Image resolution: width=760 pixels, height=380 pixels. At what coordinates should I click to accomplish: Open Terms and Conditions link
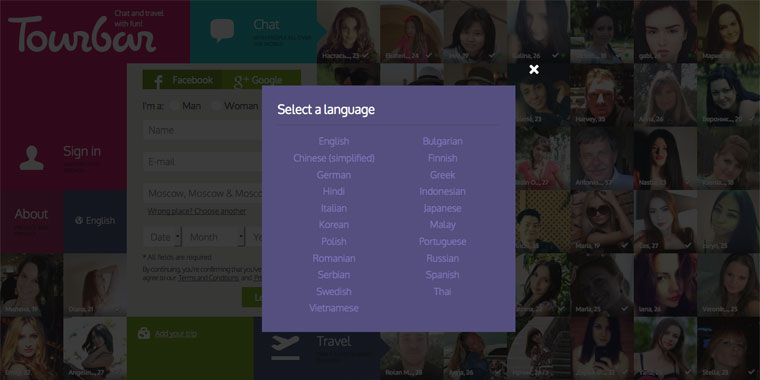(x=208, y=278)
